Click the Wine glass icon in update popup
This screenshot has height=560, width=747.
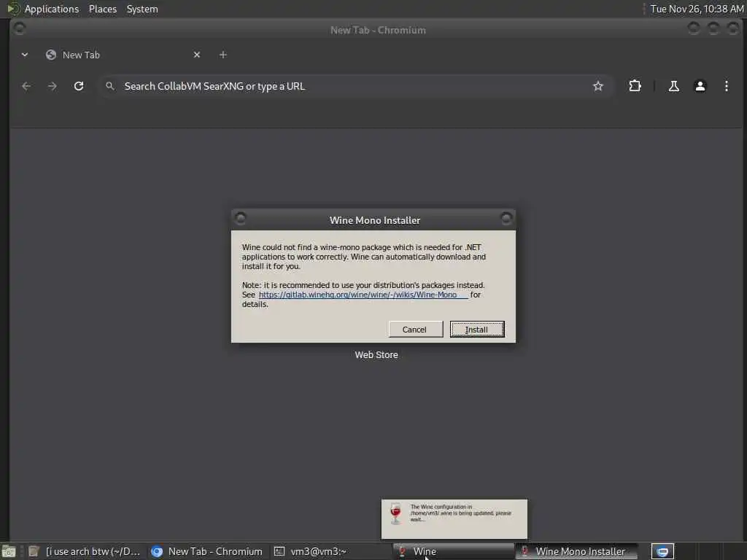395,513
